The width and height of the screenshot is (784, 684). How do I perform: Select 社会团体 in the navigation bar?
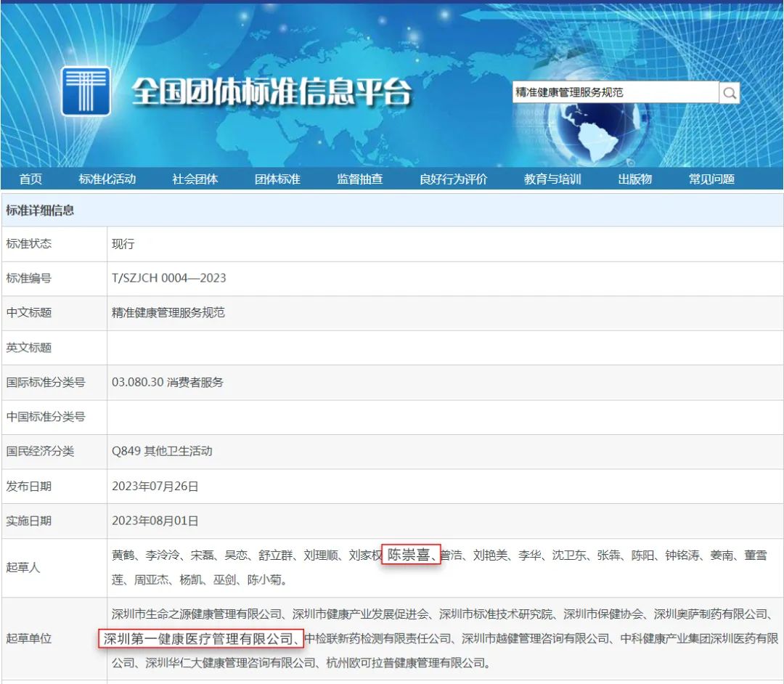pyautogui.click(x=195, y=179)
